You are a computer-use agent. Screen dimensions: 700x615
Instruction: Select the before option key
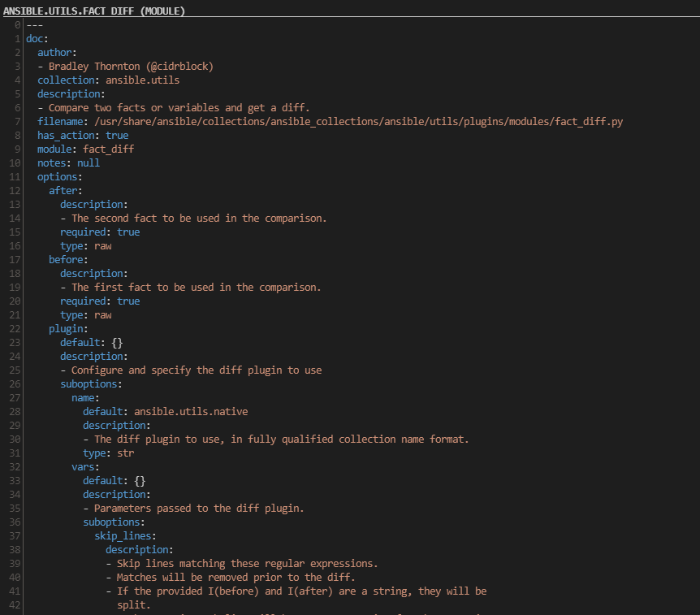[64, 259]
